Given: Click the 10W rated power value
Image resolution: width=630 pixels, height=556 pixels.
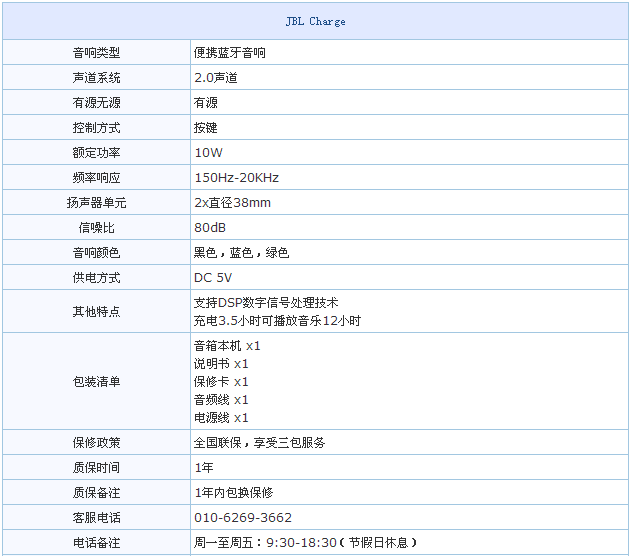Looking at the screenshot, I should point(208,153).
